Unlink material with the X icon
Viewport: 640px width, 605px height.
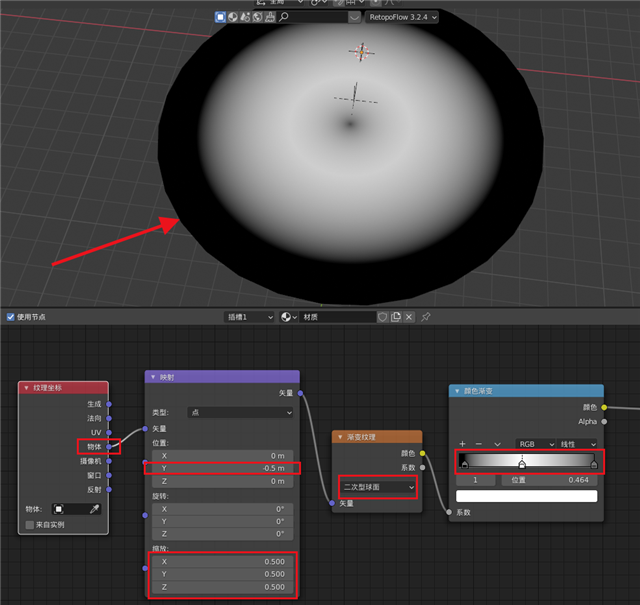coord(410,317)
